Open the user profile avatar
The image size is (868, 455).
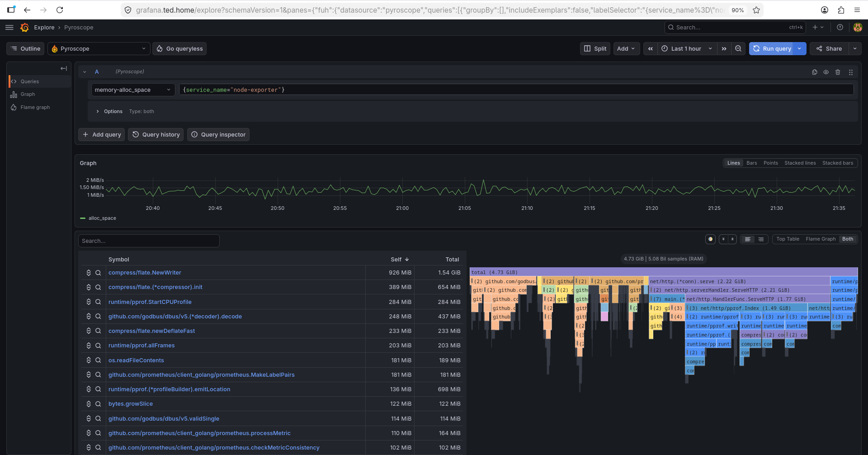pos(858,28)
